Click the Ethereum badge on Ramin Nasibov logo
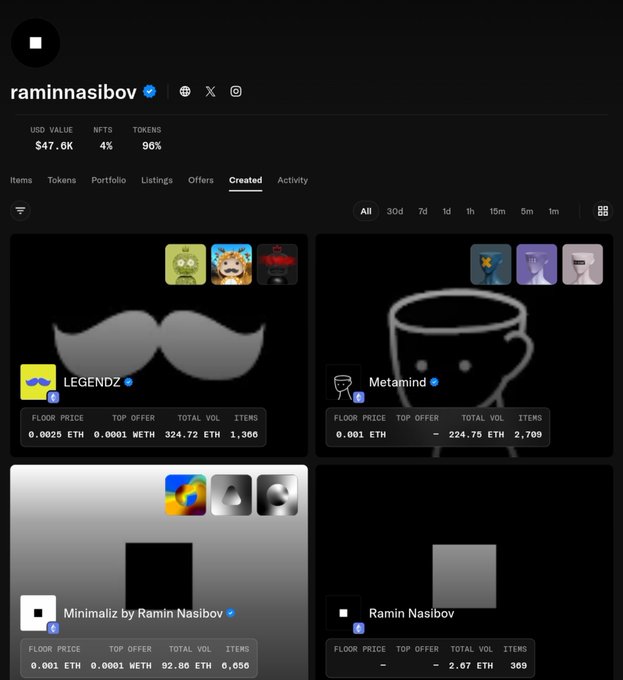 (x=359, y=628)
